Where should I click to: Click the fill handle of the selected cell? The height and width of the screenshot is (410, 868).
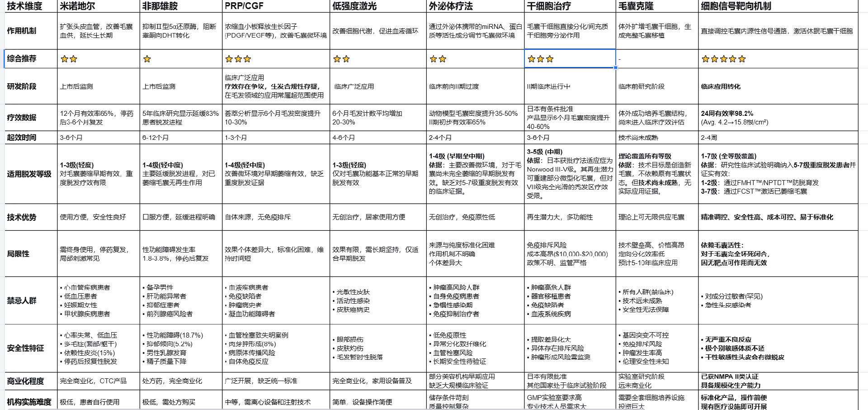click(x=615, y=68)
